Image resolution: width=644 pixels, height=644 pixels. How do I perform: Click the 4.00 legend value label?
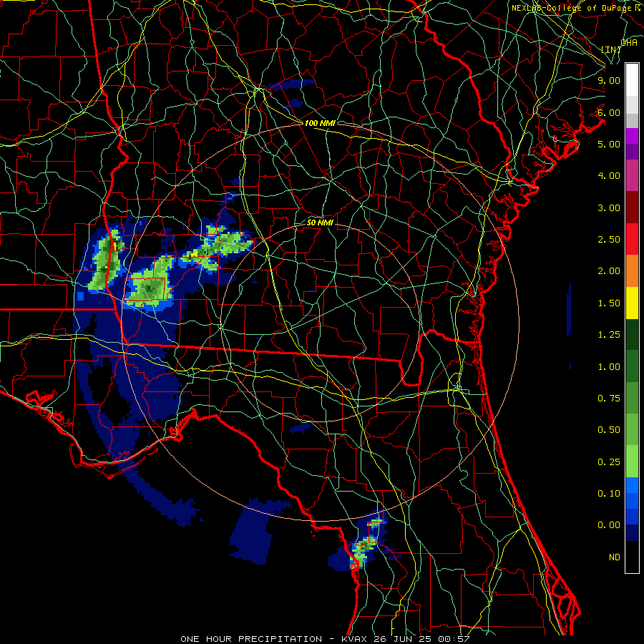(x=609, y=176)
